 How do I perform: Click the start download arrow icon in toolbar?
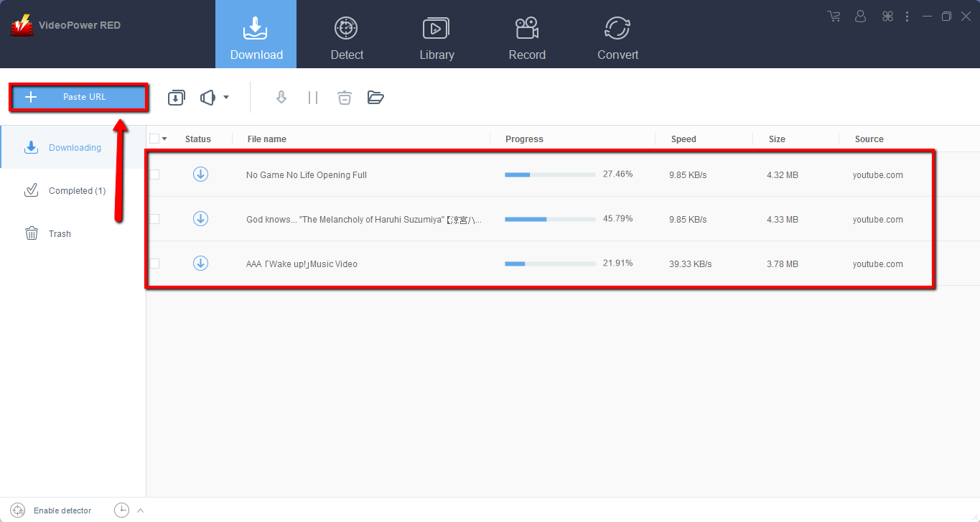(281, 98)
